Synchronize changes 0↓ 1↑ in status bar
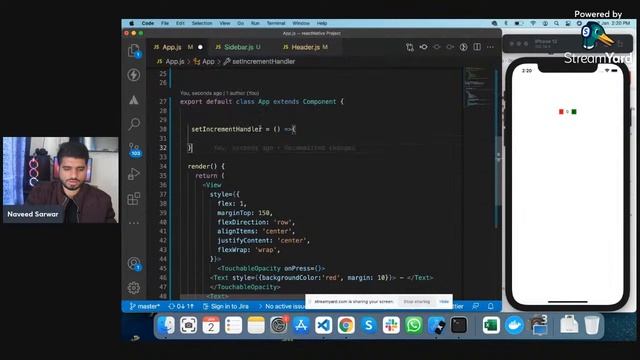 [x=181, y=306]
